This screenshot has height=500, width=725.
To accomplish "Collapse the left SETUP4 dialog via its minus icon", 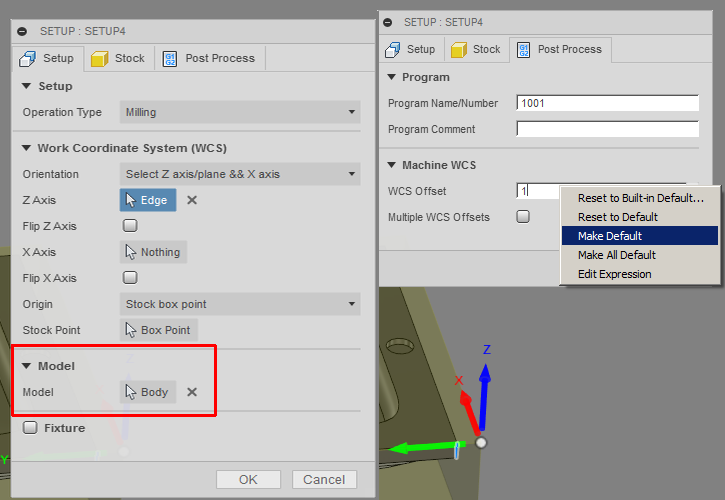I will pos(22,31).
